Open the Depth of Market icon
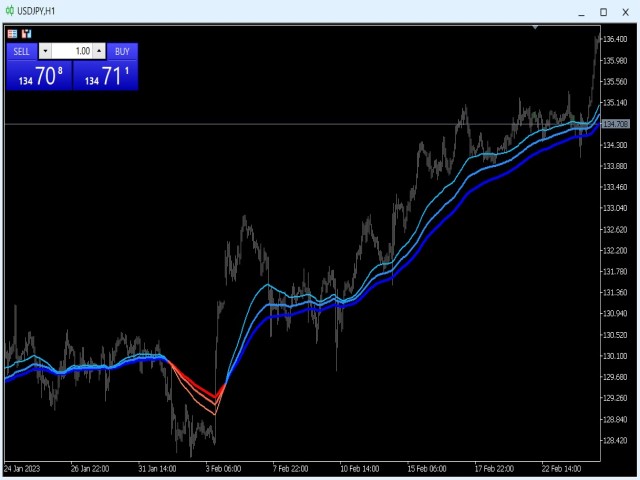Viewport: 640px width, 480px height. click(x=27, y=33)
